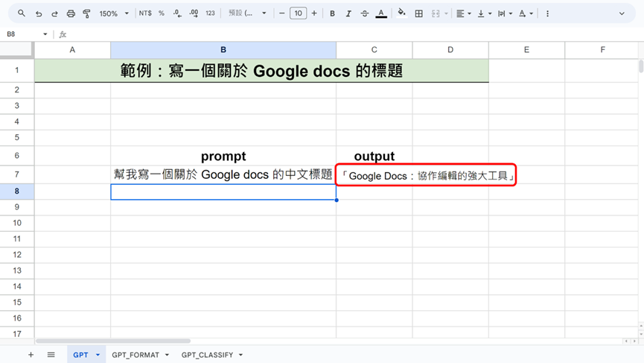
Task: Open the more toolbar options menu
Action: point(547,13)
